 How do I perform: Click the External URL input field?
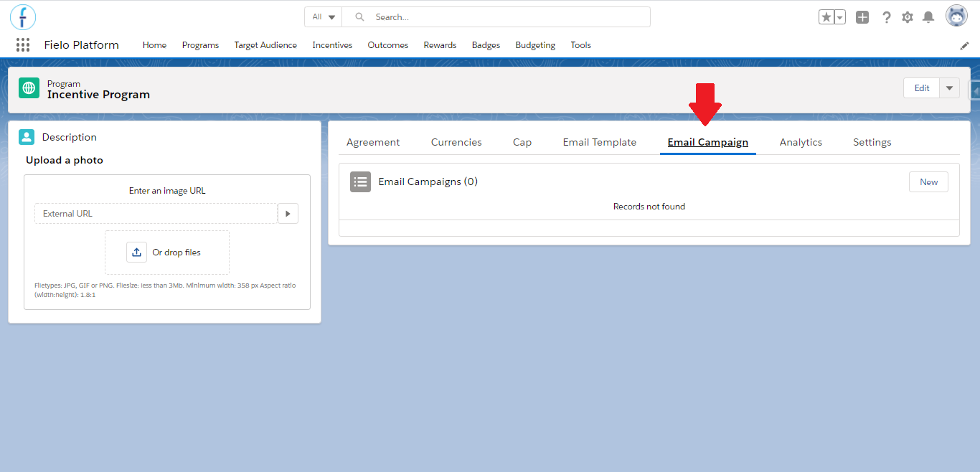[156, 213]
